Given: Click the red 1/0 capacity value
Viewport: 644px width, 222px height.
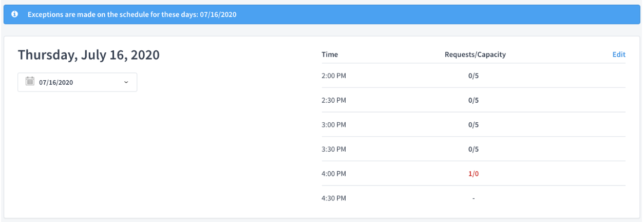Looking at the screenshot, I should coord(473,174).
